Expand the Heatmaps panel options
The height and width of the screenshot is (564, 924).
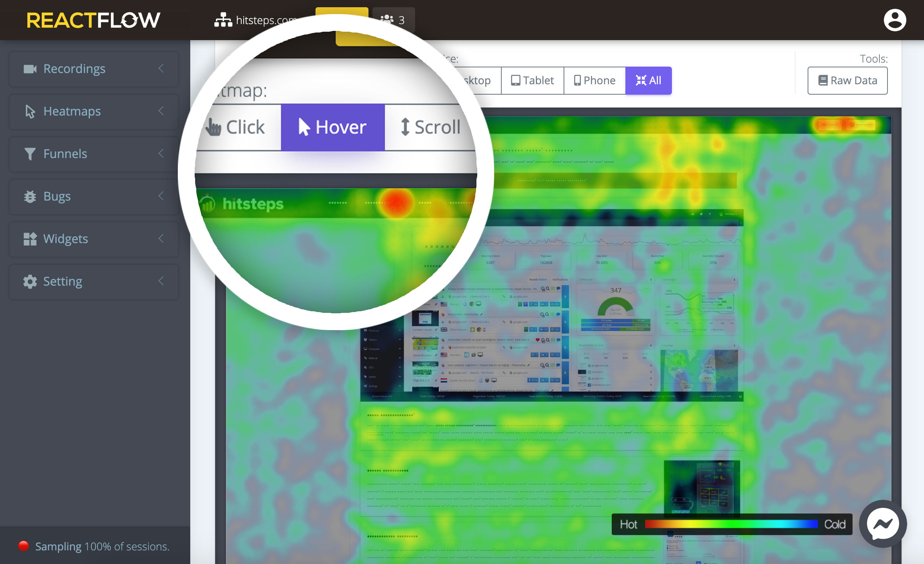click(x=162, y=111)
